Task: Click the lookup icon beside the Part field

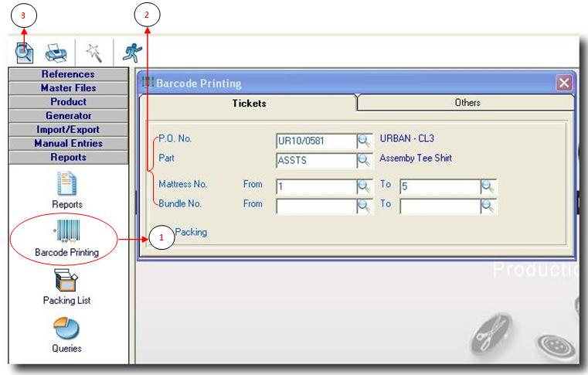Action: click(x=364, y=161)
